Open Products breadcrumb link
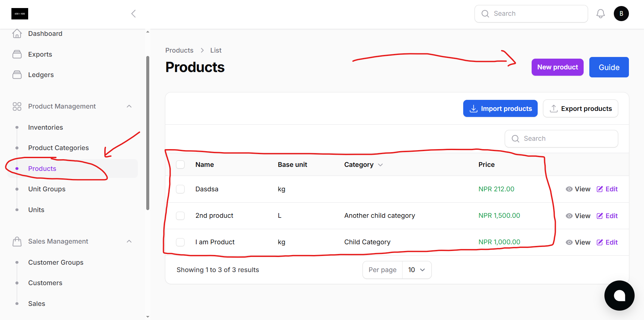Viewport: 644px width, 320px height. click(179, 50)
